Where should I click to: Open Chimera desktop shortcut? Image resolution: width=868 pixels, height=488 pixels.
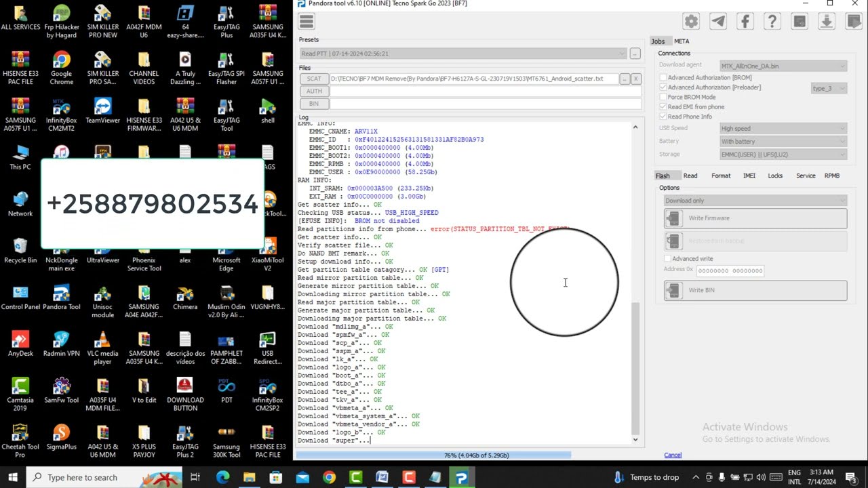click(x=185, y=298)
